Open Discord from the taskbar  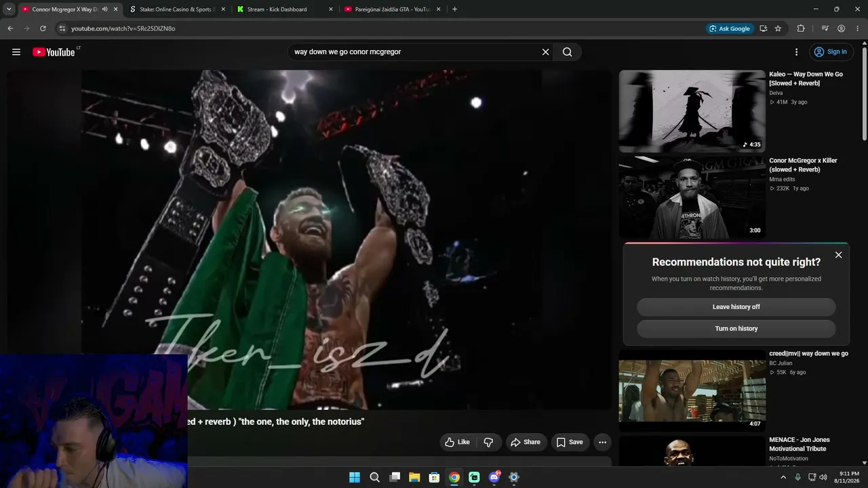coord(494,477)
